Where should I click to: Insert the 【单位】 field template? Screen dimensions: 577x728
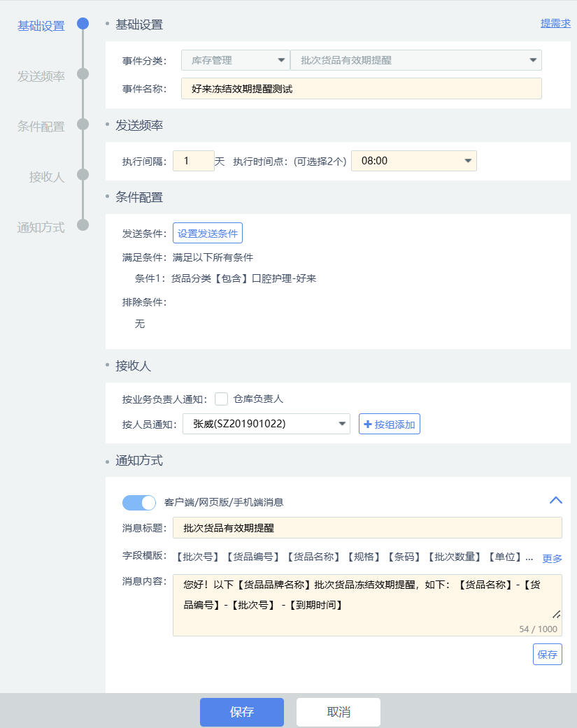(x=504, y=557)
